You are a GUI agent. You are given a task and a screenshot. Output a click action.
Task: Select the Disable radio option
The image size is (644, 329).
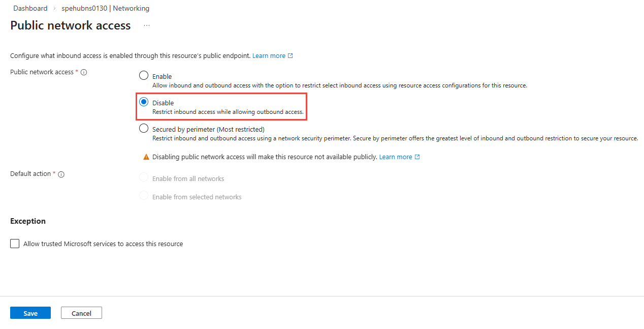144,102
